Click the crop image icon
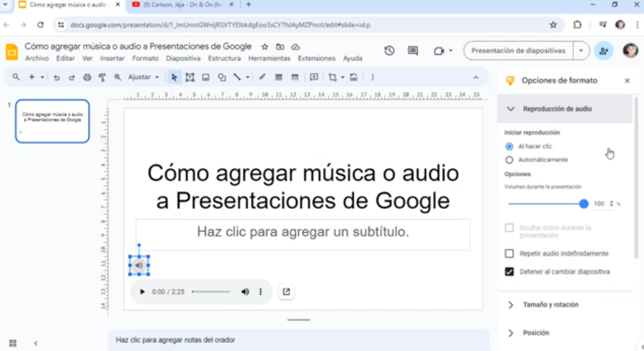The height and width of the screenshot is (351, 644). (x=333, y=77)
